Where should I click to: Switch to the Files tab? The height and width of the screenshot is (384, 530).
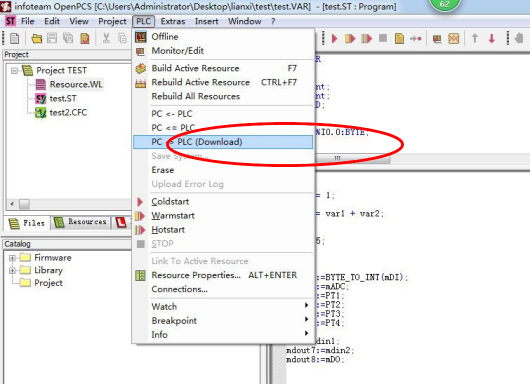click(27, 223)
